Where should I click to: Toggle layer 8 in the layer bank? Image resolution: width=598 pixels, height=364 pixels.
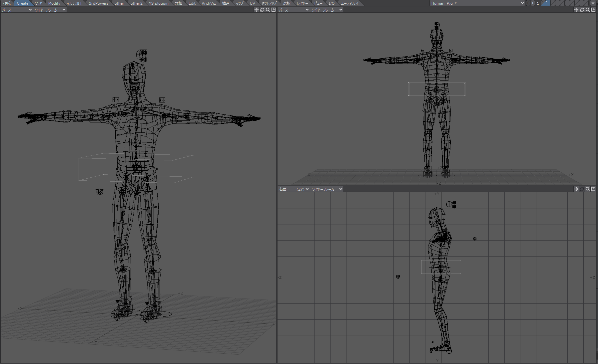(576, 3)
